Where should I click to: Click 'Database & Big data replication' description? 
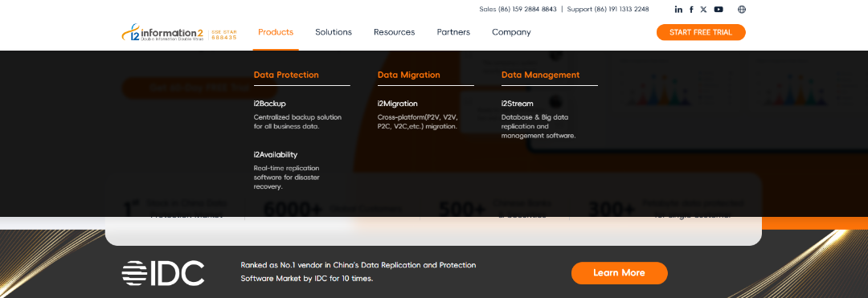538,126
